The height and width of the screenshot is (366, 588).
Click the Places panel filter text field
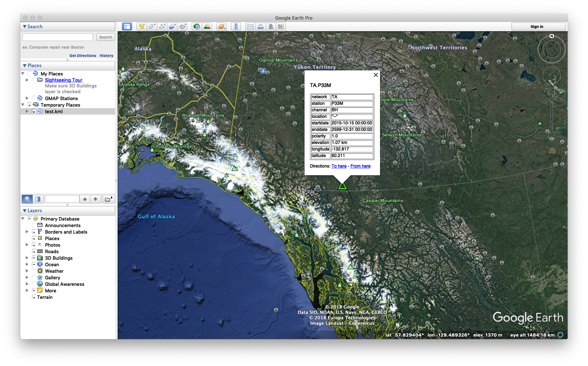(62, 199)
